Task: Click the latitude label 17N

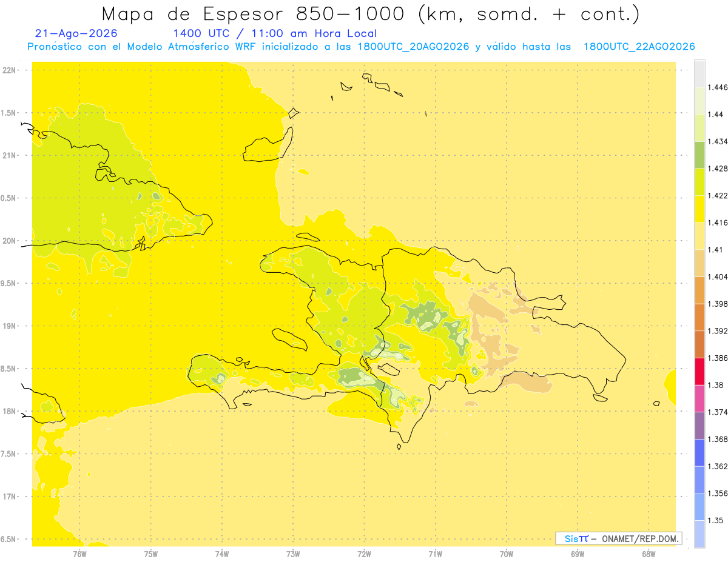Action: tap(10, 497)
